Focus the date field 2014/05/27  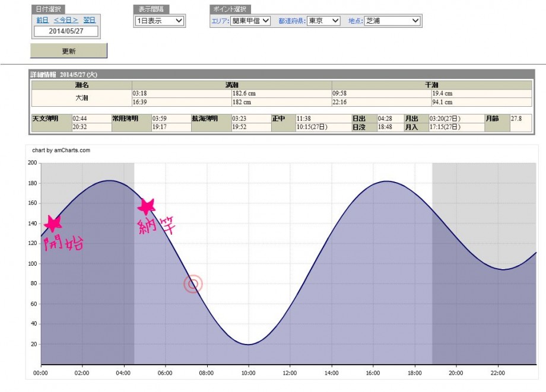click(x=66, y=31)
